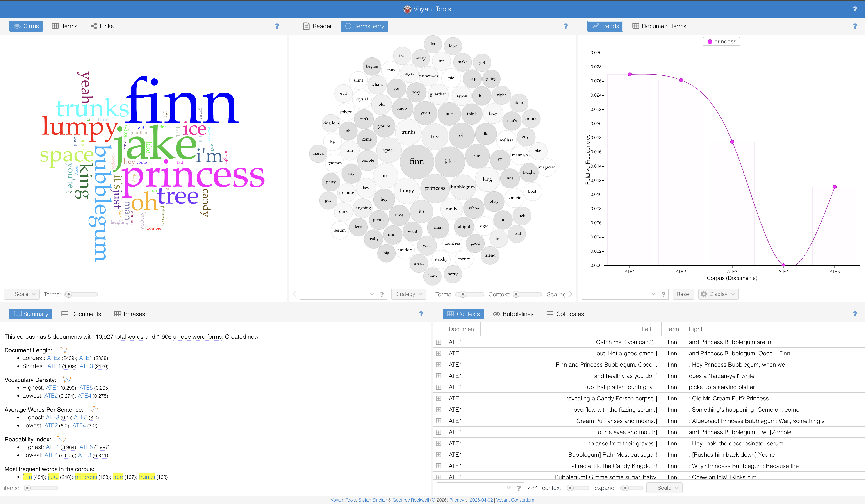Adjust the TermsBerry Context slider
The height and width of the screenshot is (504, 865).
coord(527,294)
